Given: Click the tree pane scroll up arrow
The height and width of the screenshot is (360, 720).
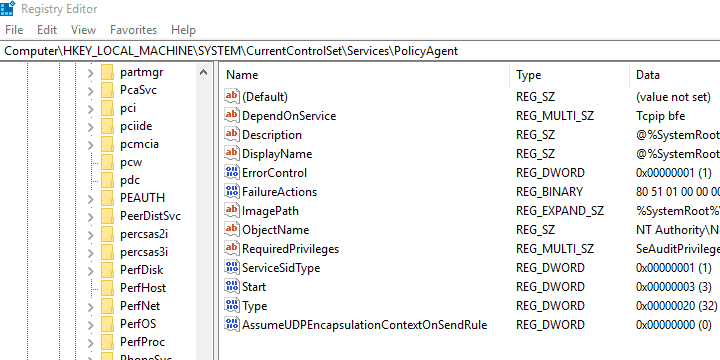Looking at the screenshot, I should click(x=203, y=72).
